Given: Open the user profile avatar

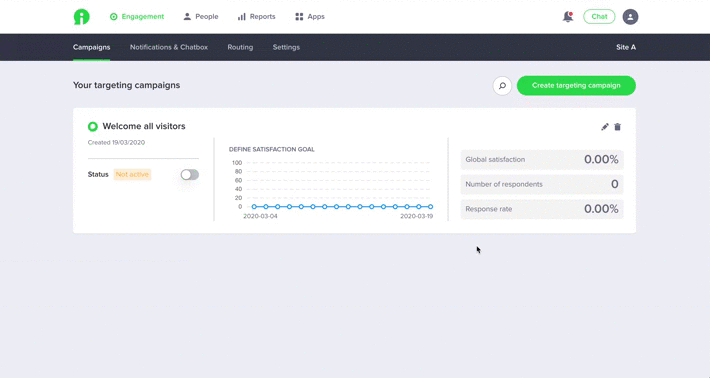Looking at the screenshot, I should [630, 17].
